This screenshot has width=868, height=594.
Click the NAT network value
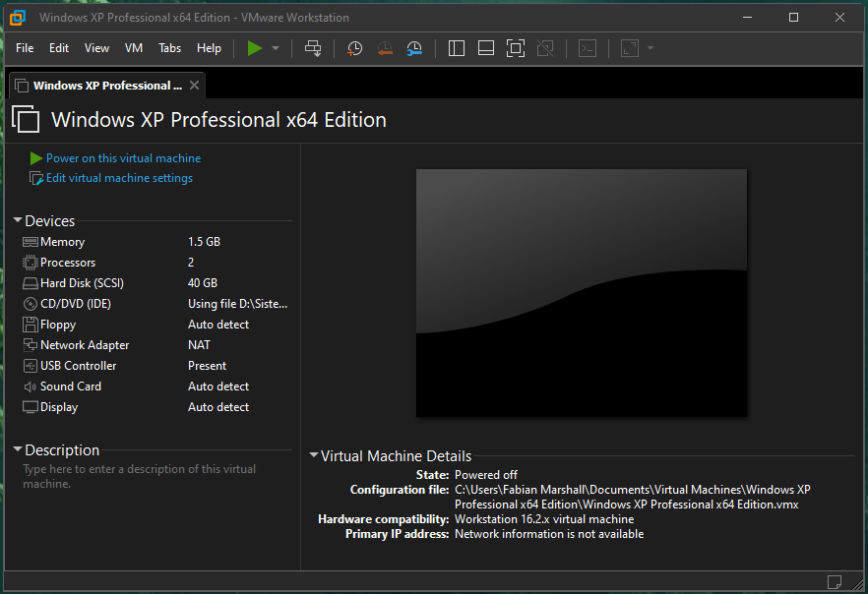[x=199, y=345]
